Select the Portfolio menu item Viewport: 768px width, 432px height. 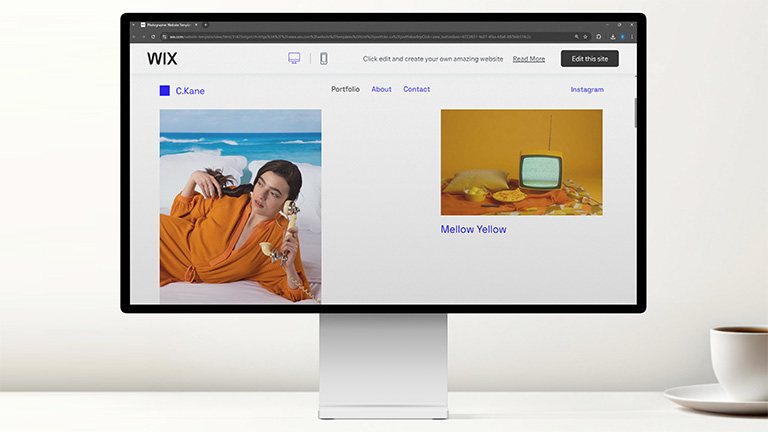coord(345,89)
